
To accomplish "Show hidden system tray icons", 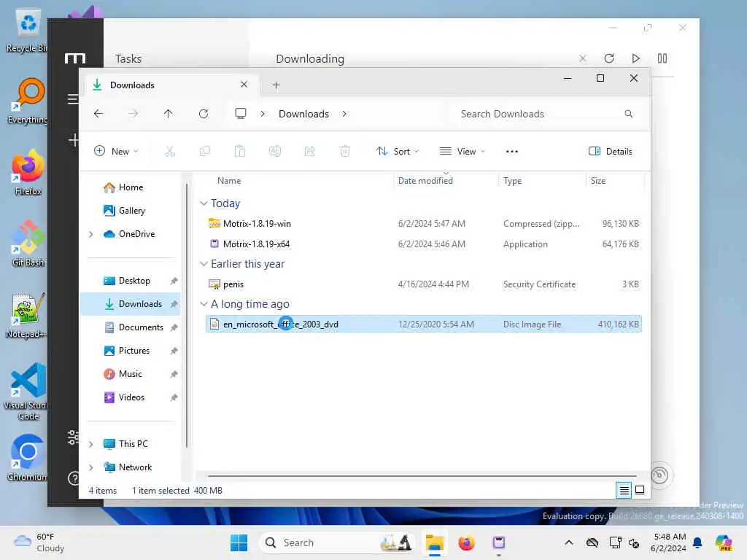I will pos(569,542).
